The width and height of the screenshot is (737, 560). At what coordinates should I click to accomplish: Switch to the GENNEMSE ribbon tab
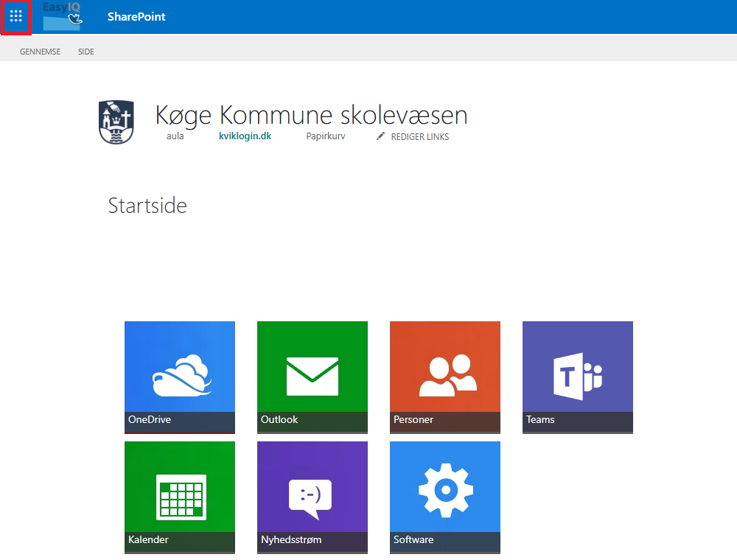(x=40, y=52)
